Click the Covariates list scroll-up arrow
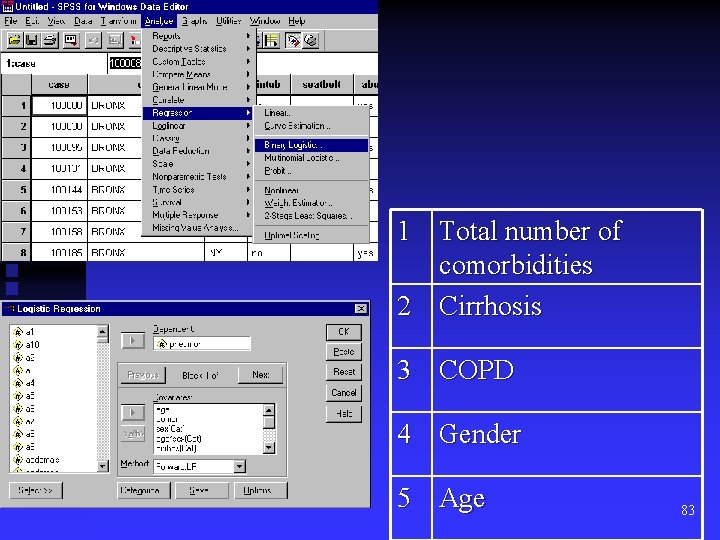The image size is (720, 540). [x=270, y=410]
